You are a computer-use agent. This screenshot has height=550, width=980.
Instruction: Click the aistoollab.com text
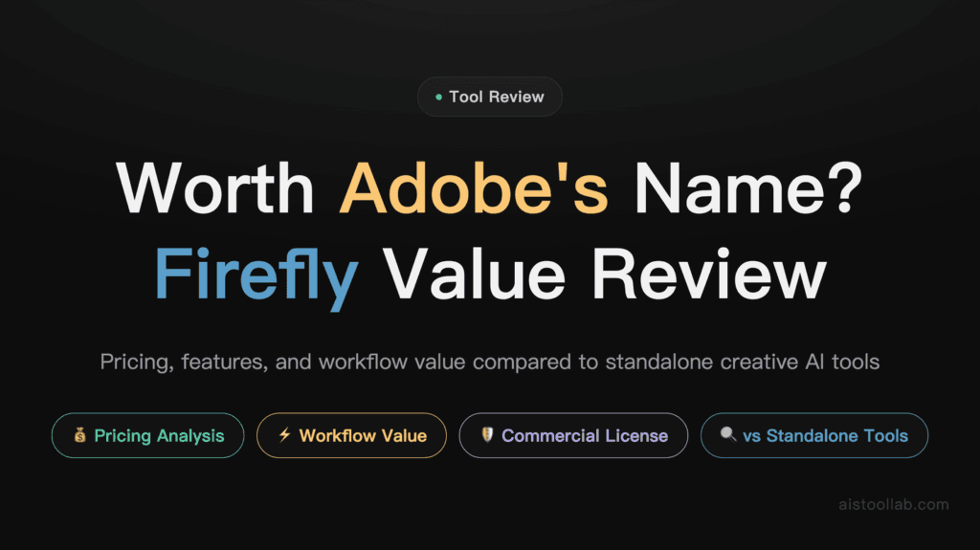[894, 504]
